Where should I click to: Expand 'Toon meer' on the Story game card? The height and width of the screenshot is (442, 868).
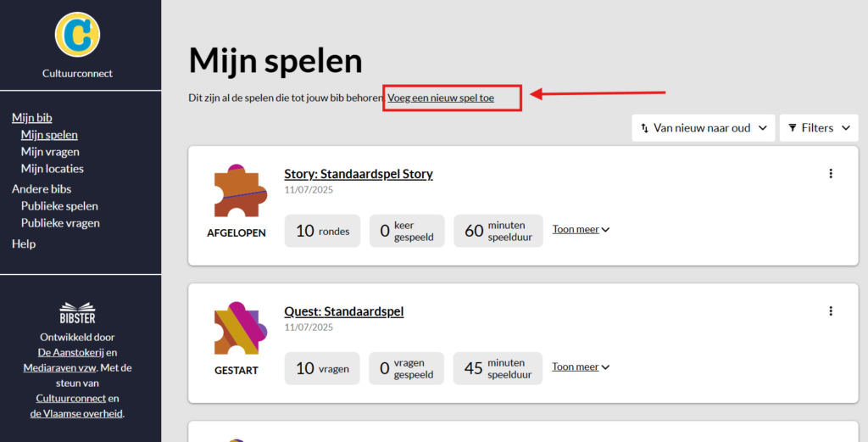click(x=581, y=229)
